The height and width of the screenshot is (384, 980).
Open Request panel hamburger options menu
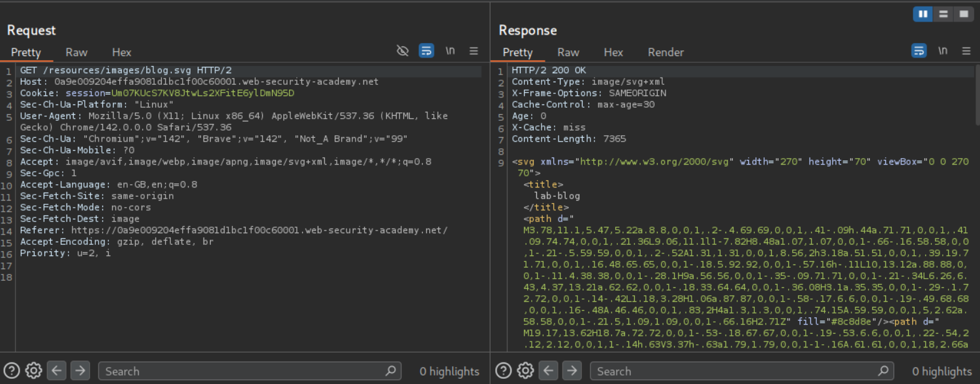click(x=474, y=51)
